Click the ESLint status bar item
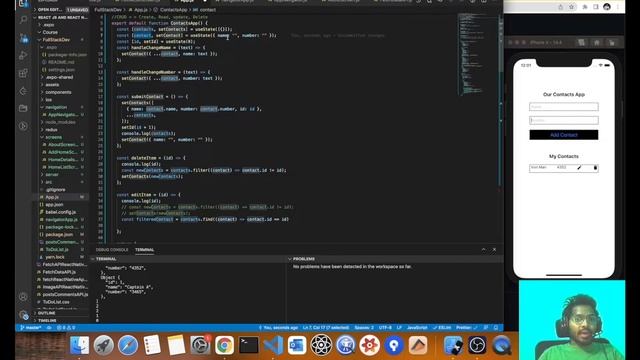The height and width of the screenshot is (360, 640). 442,328
